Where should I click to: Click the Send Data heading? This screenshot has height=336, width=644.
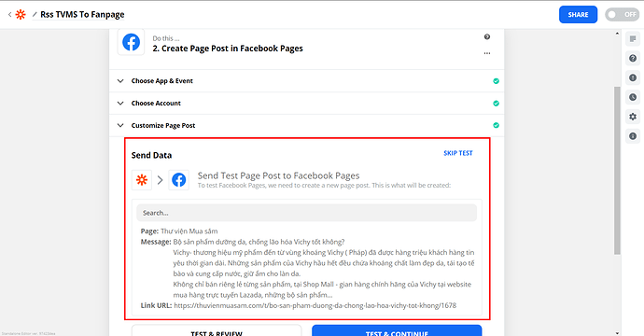pos(151,155)
